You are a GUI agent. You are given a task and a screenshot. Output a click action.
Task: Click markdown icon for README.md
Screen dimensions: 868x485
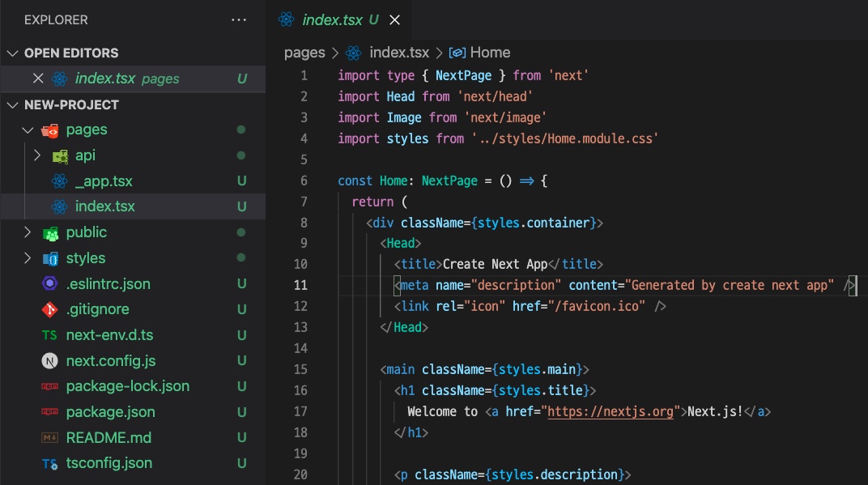click(50, 438)
